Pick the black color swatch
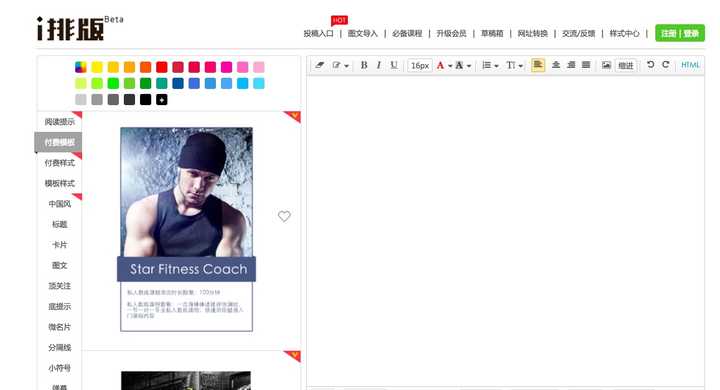The width and height of the screenshot is (720, 390). 146,100
